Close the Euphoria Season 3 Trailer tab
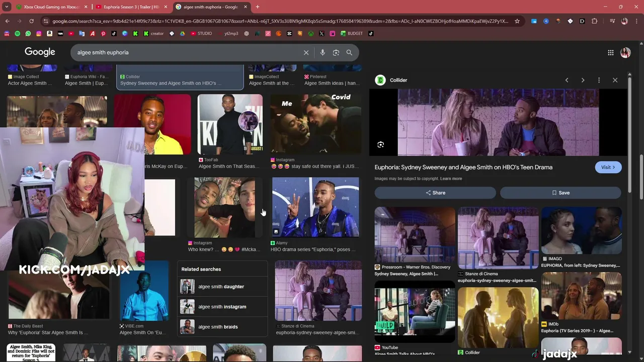 click(166, 7)
